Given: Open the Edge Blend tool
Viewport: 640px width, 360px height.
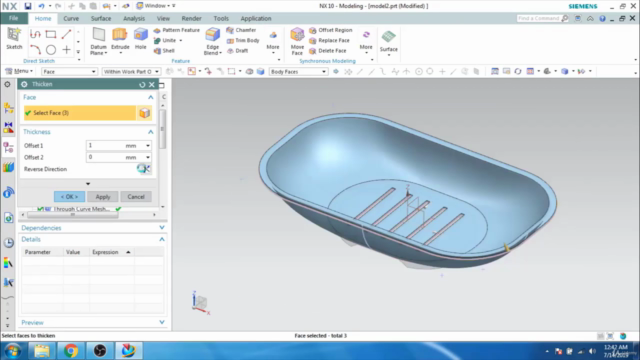Looking at the screenshot, I should 212,35.
